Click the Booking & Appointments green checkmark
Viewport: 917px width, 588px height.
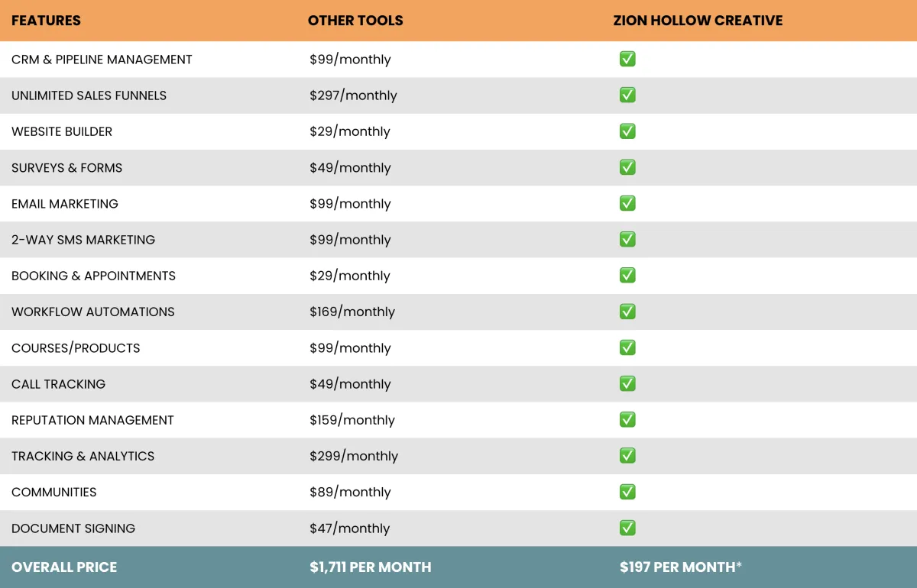(x=627, y=275)
